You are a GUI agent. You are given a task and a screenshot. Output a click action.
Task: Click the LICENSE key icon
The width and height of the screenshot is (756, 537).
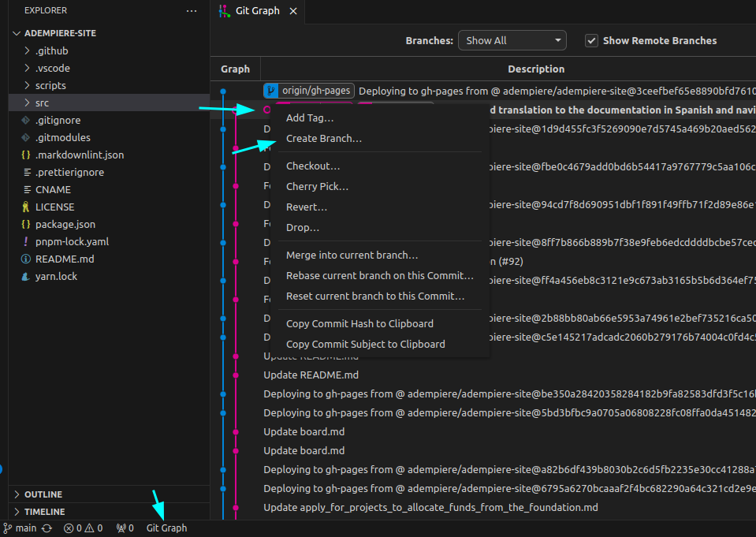(x=26, y=207)
